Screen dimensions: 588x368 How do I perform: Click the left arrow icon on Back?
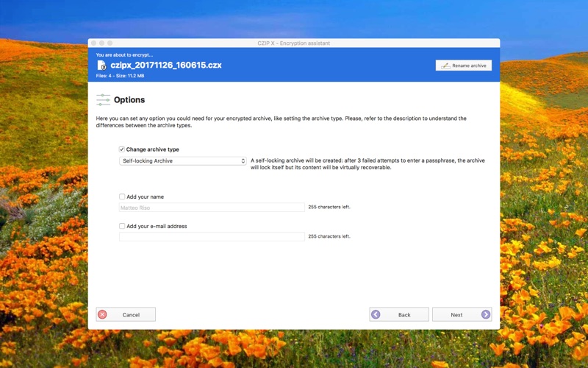(376, 315)
